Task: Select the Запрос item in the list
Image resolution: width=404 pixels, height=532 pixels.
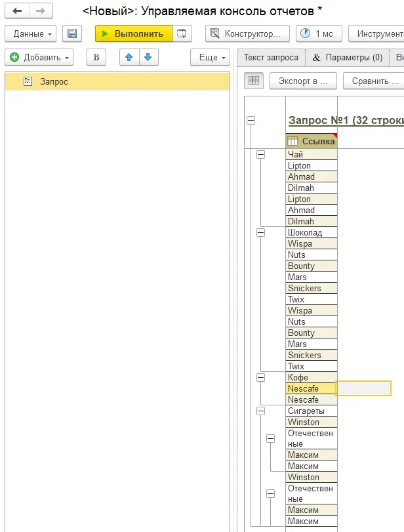Action: 117,81
